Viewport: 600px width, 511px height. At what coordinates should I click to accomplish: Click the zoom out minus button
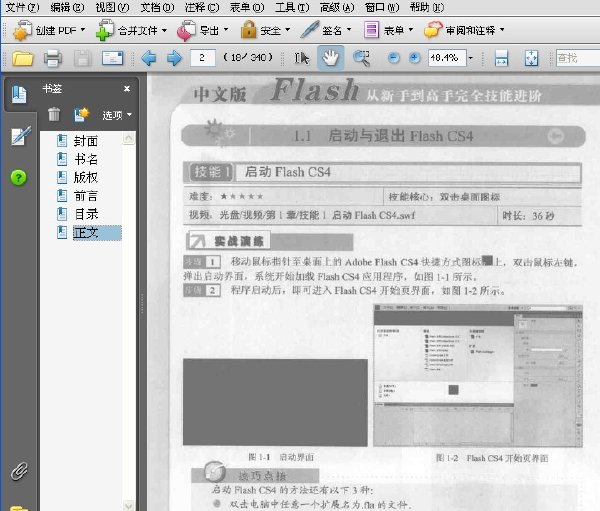point(393,58)
